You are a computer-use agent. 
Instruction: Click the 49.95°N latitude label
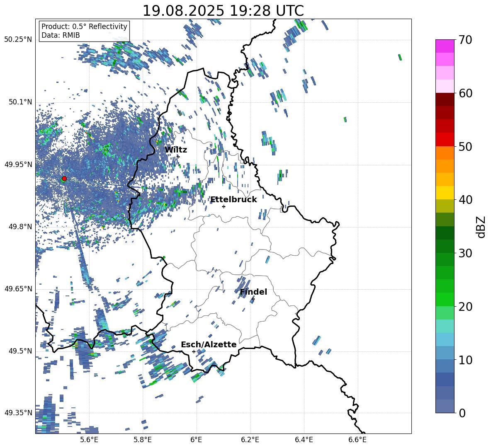coord(18,165)
